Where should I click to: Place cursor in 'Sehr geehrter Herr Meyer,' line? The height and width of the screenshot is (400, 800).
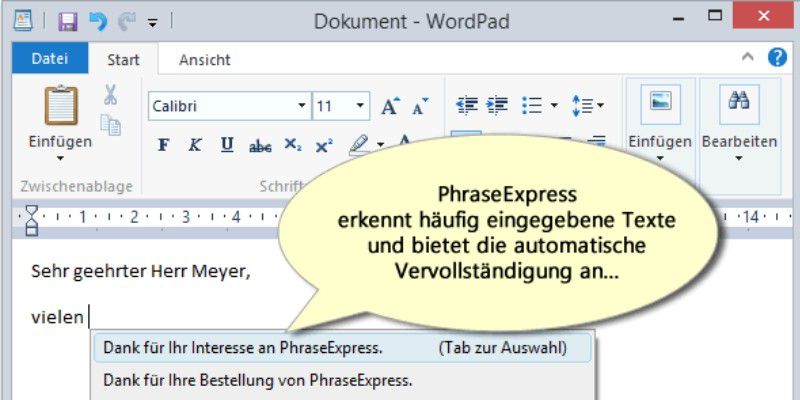141,271
